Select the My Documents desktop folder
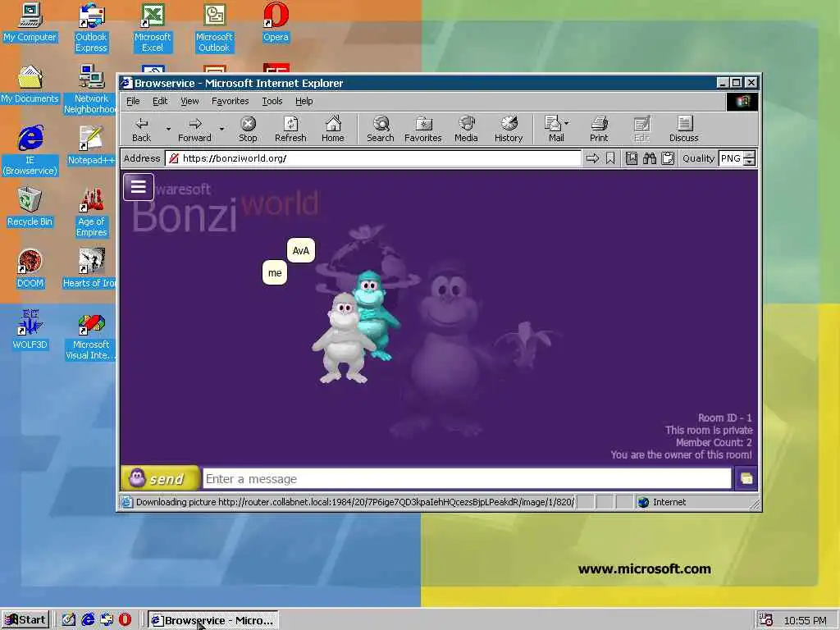 pyautogui.click(x=30, y=84)
